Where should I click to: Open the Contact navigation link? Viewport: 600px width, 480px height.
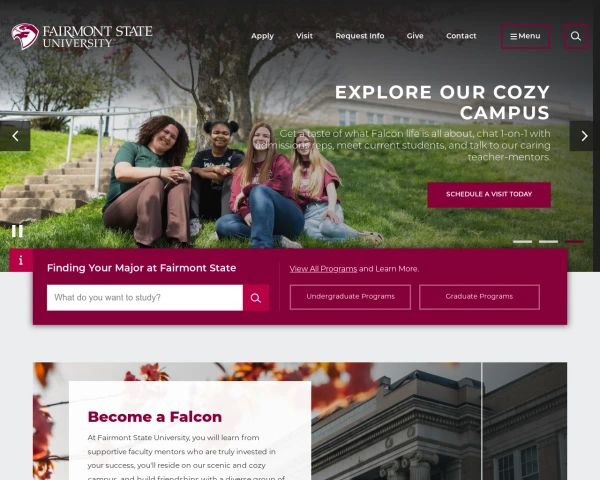pyautogui.click(x=461, y=36)
